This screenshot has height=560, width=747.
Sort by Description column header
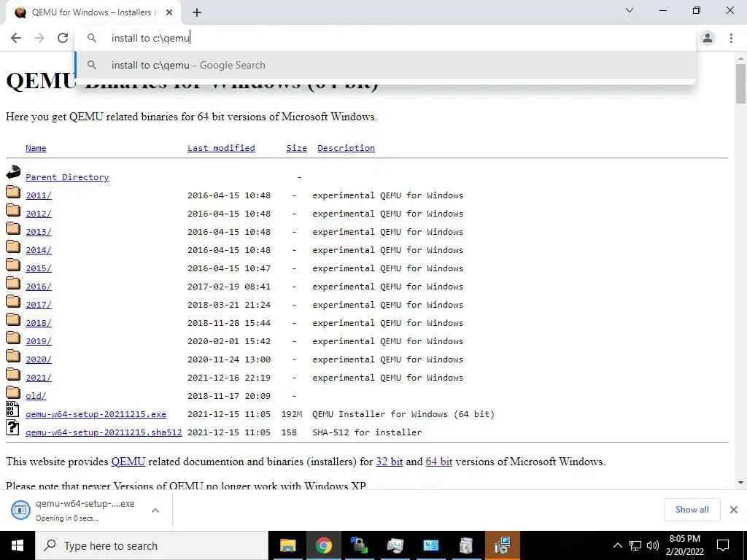coord(346,148)
